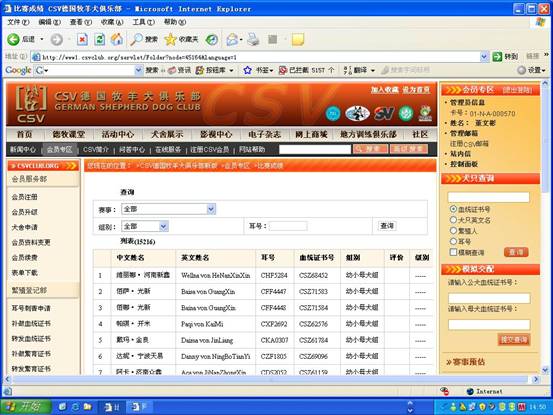Open the 查看 menu
Image resolution: width=553 pixels, height=415 pixels.
(x=81, y=22)
